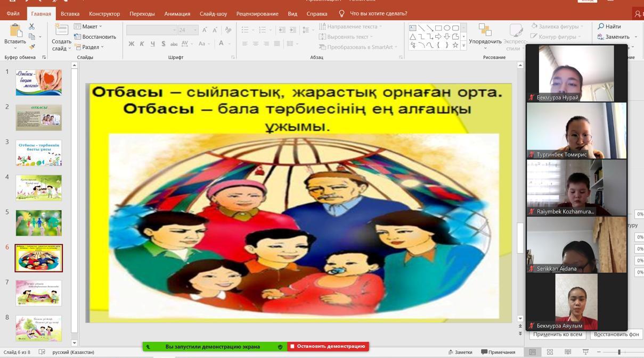Toggle normal view button in status bar

point(532,352)
